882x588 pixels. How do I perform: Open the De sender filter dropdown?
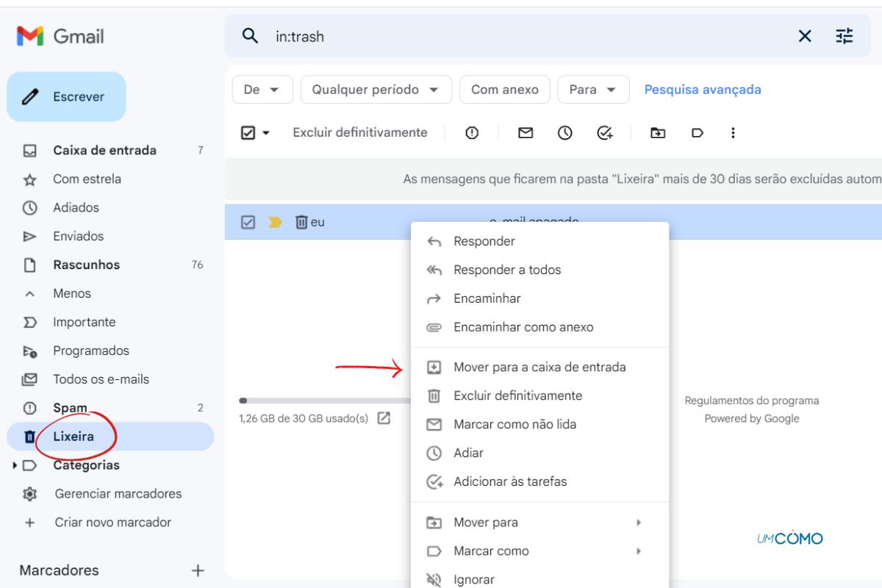pos(262,90)
